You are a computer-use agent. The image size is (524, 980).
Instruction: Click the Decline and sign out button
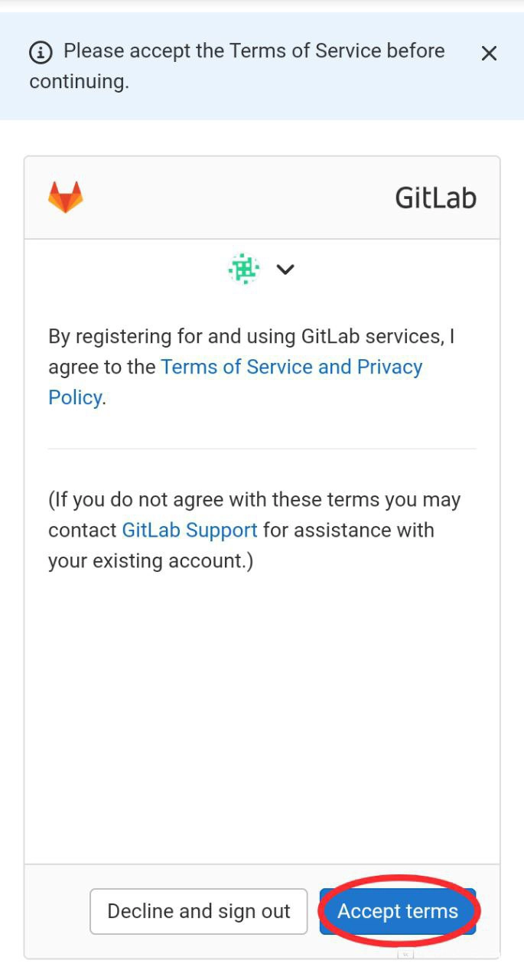(199, 911)
